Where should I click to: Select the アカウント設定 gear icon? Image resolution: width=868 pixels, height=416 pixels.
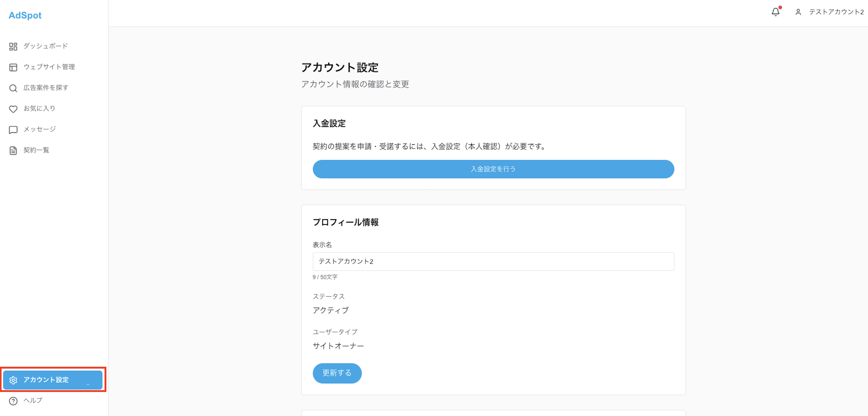point(14,380)
